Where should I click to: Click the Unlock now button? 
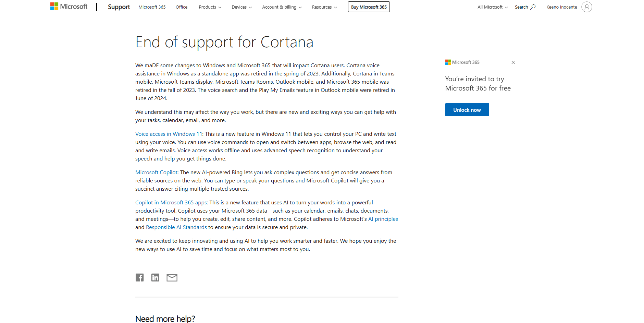(467, 110)
